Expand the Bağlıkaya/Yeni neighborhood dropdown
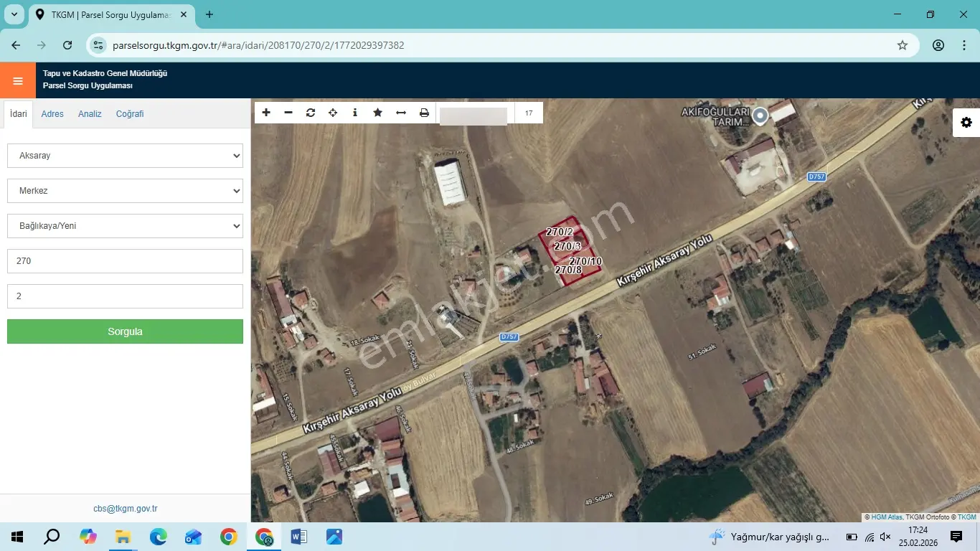 (125, 226)
